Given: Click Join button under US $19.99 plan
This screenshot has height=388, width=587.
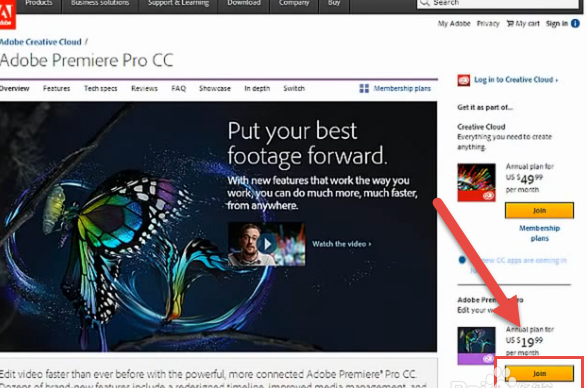Looking at the screenshot, I should [539, 373].
